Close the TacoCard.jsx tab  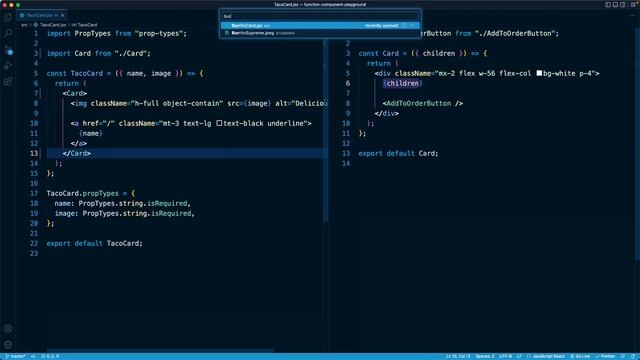click(62, 16)
